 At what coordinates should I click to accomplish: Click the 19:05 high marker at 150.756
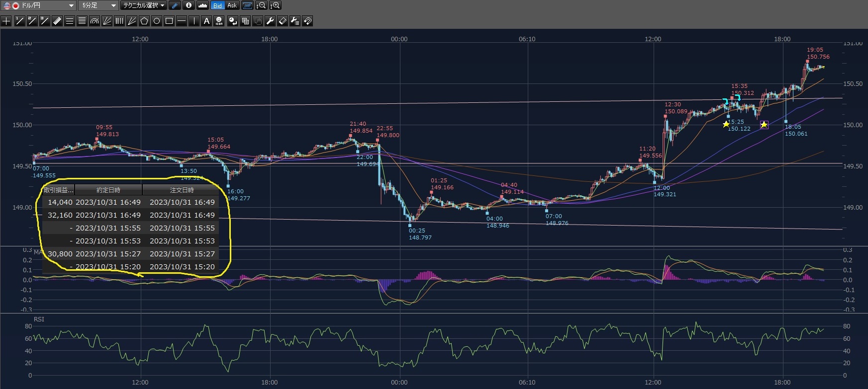point(807,61)
